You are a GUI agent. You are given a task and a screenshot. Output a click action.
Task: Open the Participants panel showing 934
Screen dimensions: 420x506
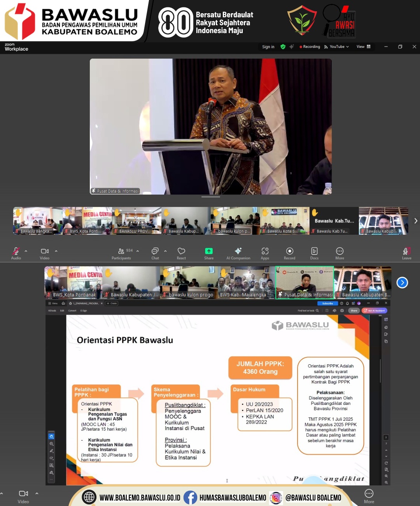click(121, 253)
